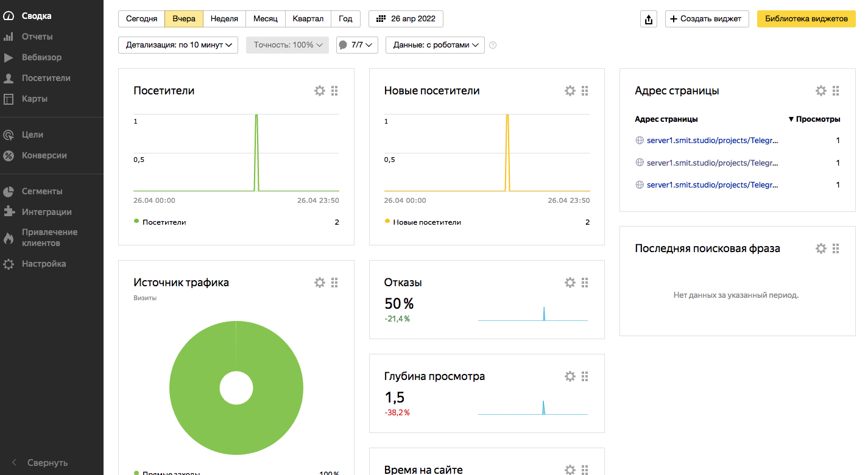Click the Библиотека виджетов button
868x475 pixels.
[806, 19]
